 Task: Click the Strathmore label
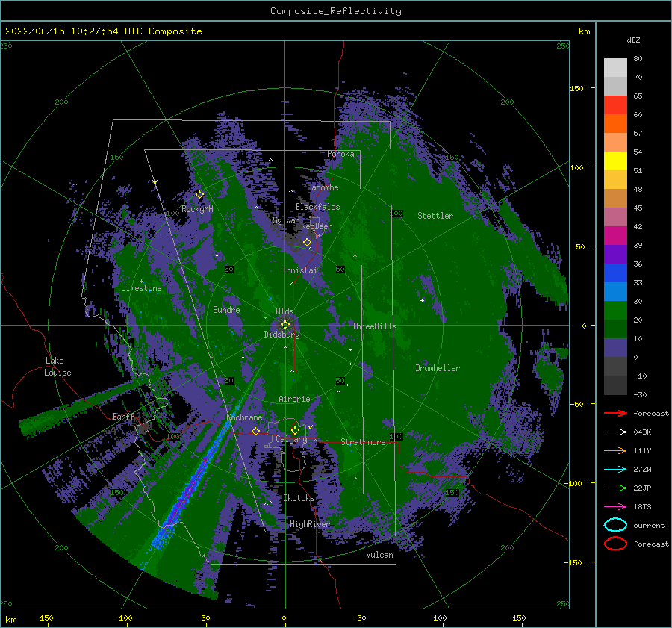point(363,442)
